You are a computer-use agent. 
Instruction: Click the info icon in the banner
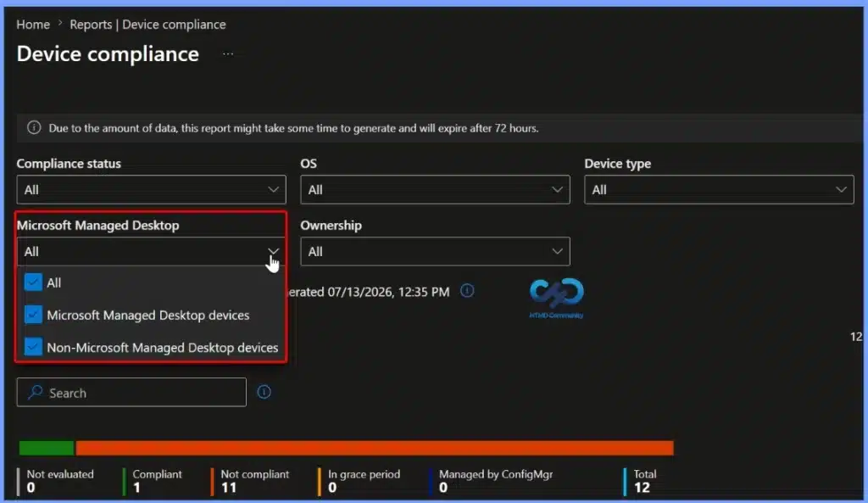click(x=34, y=127)
